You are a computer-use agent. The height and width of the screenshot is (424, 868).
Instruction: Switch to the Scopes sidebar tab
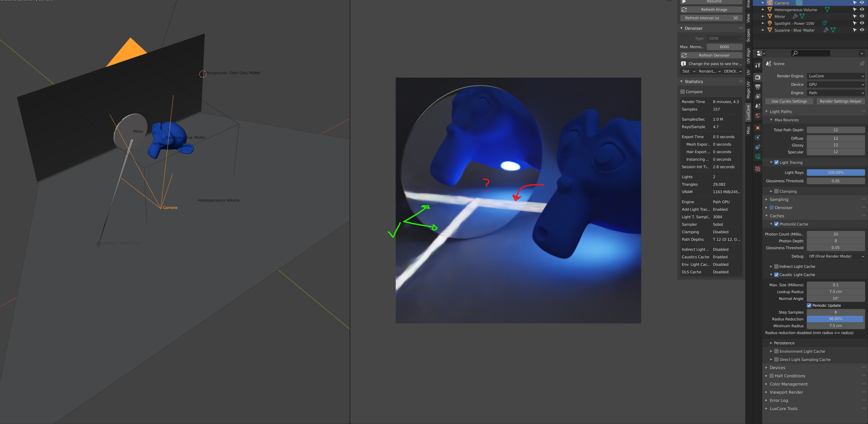tap(748, 35)
